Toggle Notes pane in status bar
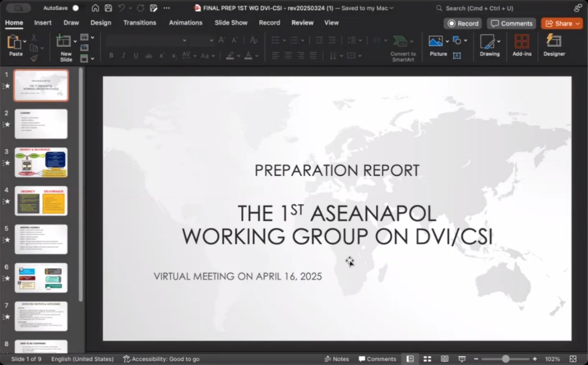The width and height of the screenshot is (588, 365). click(336, 359)
